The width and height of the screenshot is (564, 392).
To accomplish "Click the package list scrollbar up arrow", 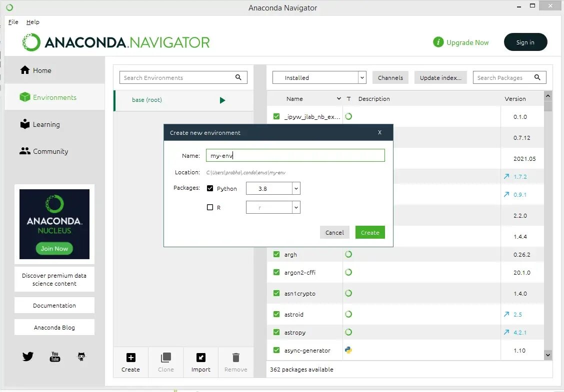I will pos(548,96).
